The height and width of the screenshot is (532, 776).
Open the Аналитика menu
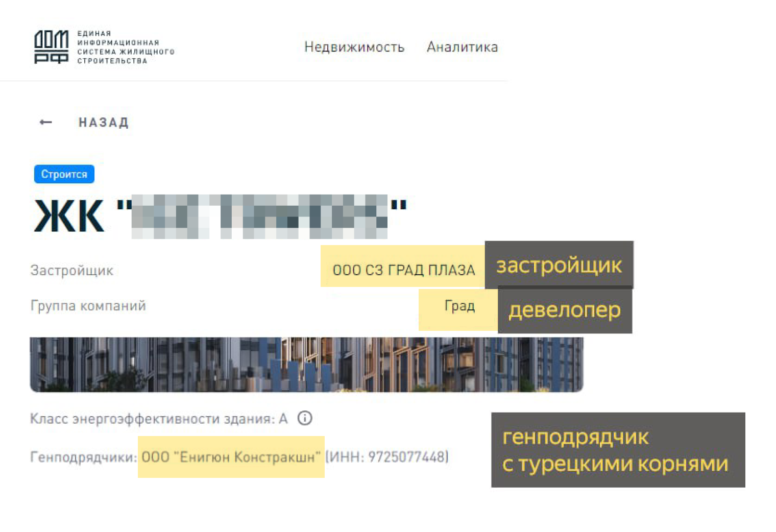point(462,47)
